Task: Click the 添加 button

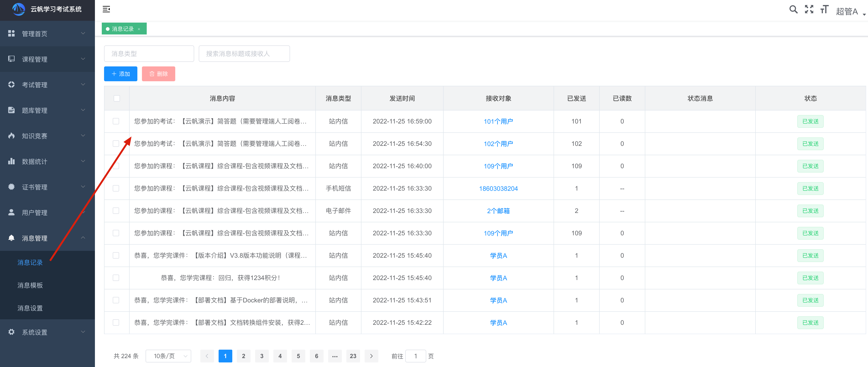Action: click(x=121, y=74)
